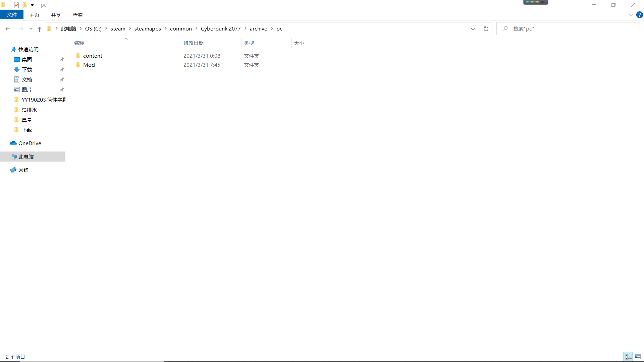Click Properties icon in quick access toolbar
Viewport: 644px width, 362px height.
pos(16,5)
